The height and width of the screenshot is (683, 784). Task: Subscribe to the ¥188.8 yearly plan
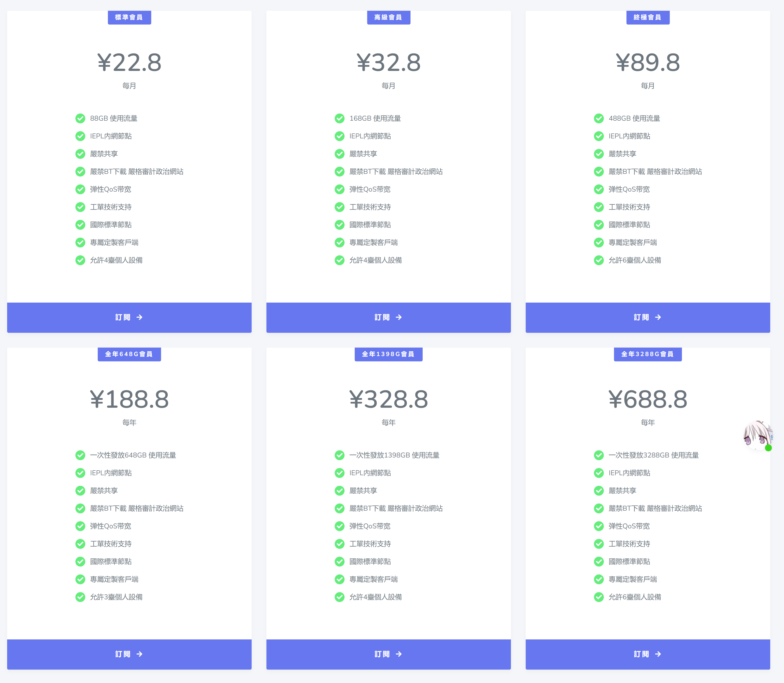(129, 654)
